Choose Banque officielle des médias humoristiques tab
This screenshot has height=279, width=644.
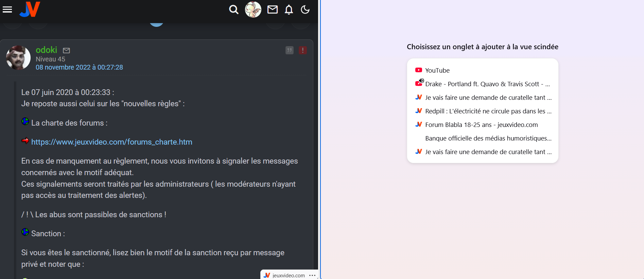[x=483, y=138]
